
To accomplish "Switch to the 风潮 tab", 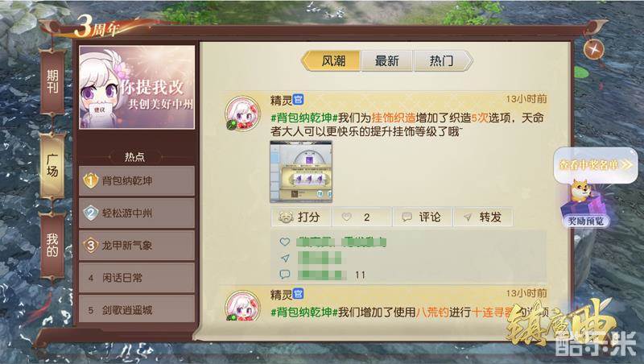I will (332, 61).
